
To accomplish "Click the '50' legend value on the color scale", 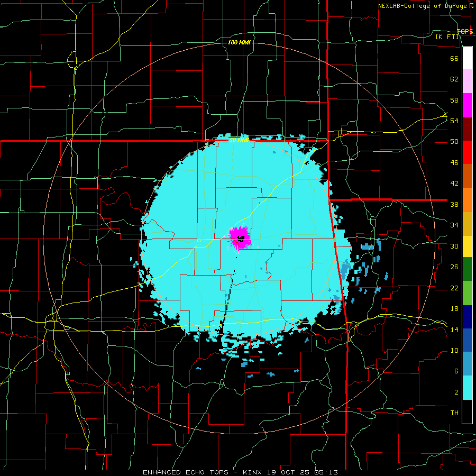I will click(x=454, y=142).
